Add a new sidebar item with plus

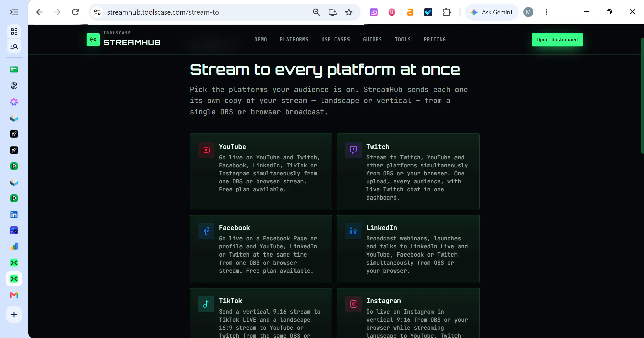coord(14,315)
